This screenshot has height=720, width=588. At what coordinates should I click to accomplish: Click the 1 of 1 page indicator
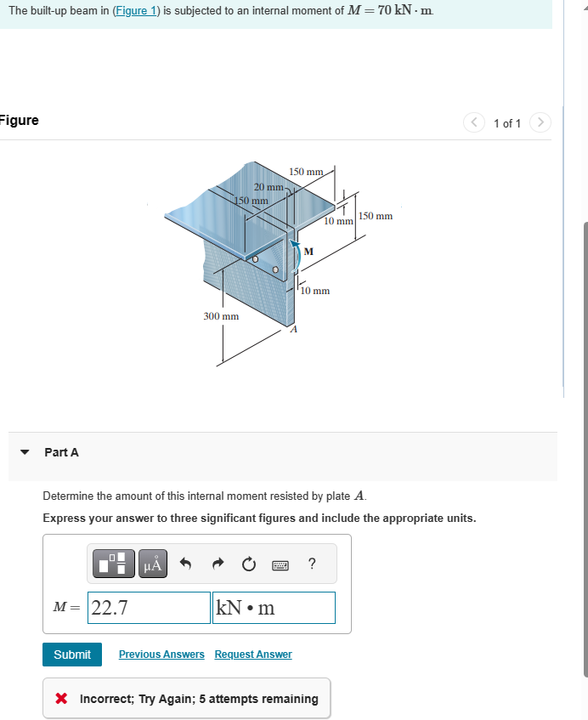pos(507,122)
